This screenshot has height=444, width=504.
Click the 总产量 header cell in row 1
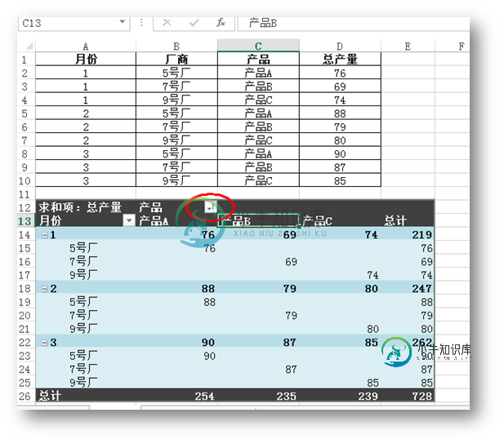[x=340, y=59]
